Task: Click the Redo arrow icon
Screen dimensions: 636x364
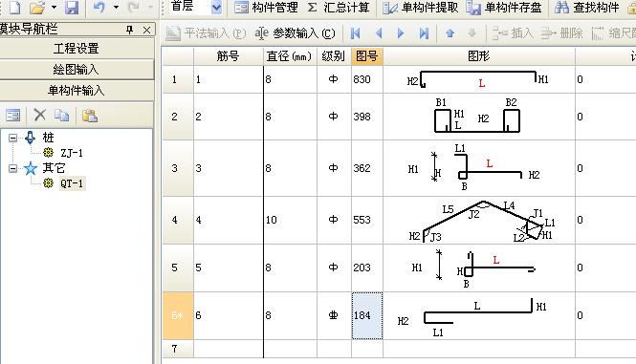Action: [x=134, y=7]
